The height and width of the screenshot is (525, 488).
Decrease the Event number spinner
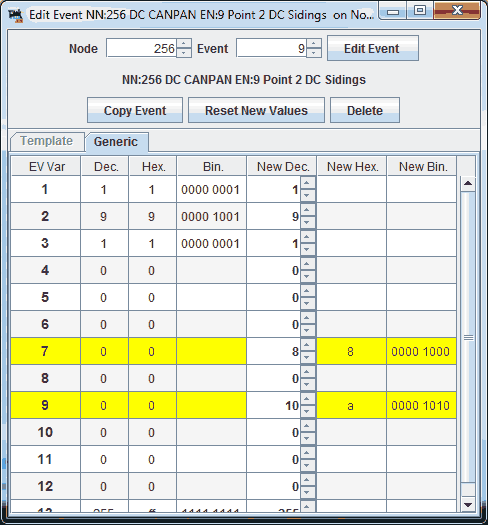[x=313, y=53]
